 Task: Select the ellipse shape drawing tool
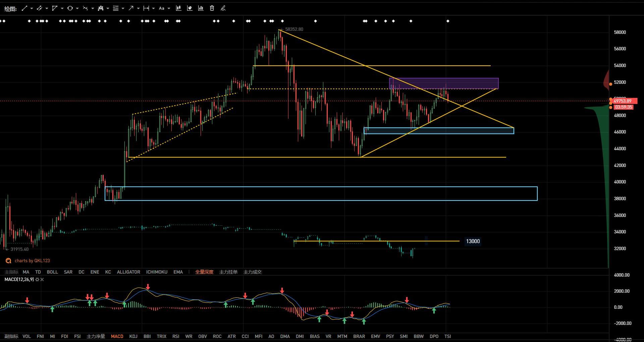pyautogui.click(x=70, y=8)
